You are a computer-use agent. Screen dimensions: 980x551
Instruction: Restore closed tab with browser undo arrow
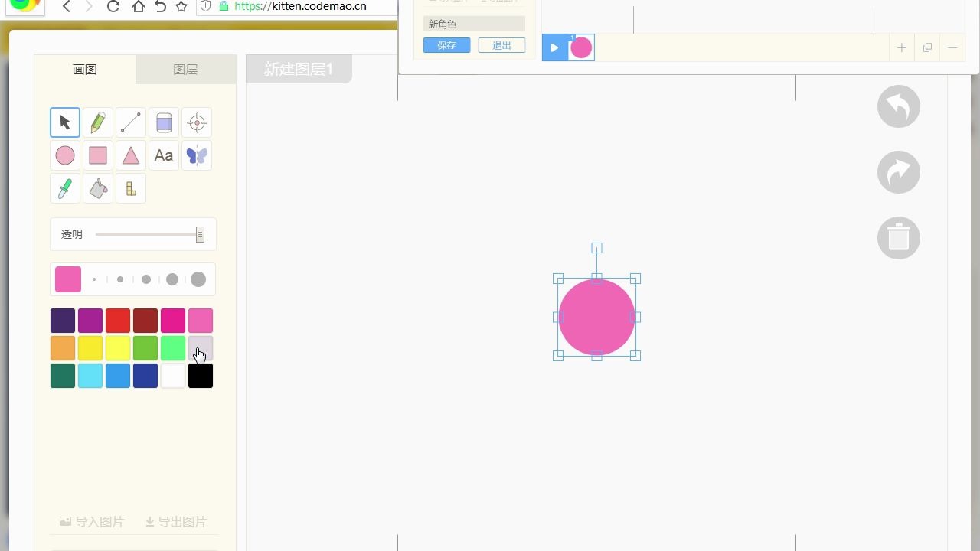(160, 6)
